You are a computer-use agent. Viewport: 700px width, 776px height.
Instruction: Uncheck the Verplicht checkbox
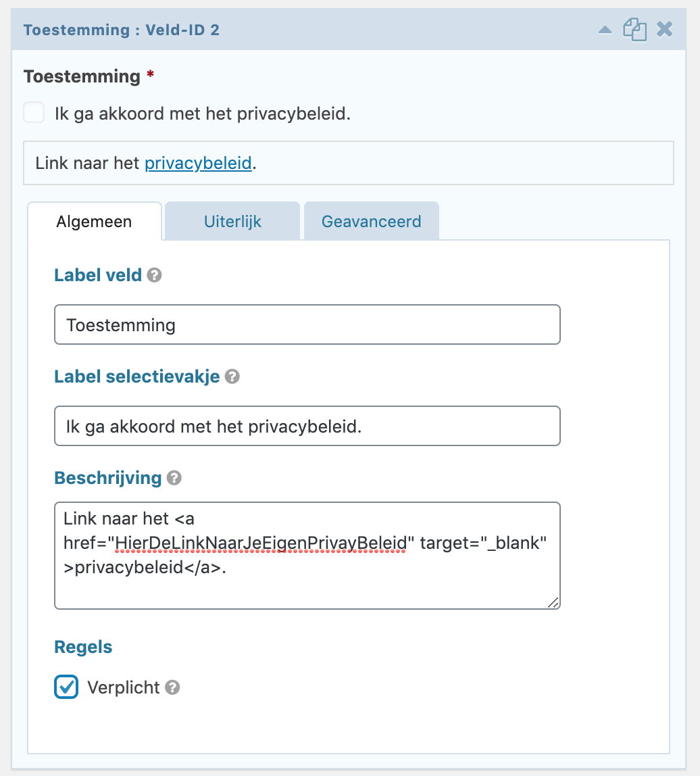66,687
